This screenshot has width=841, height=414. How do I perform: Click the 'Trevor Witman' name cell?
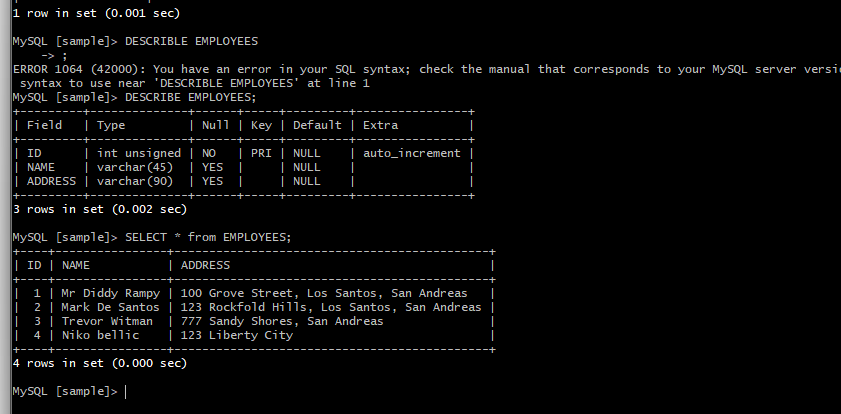[107, 321]
